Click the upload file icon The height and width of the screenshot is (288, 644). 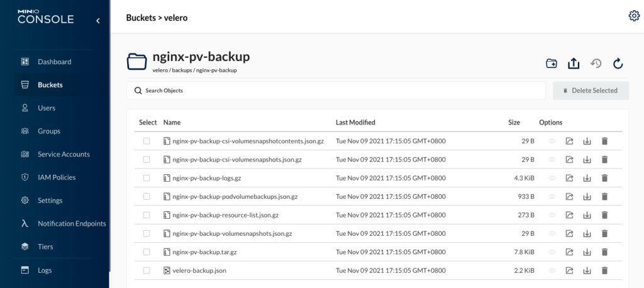pos(573,63)
